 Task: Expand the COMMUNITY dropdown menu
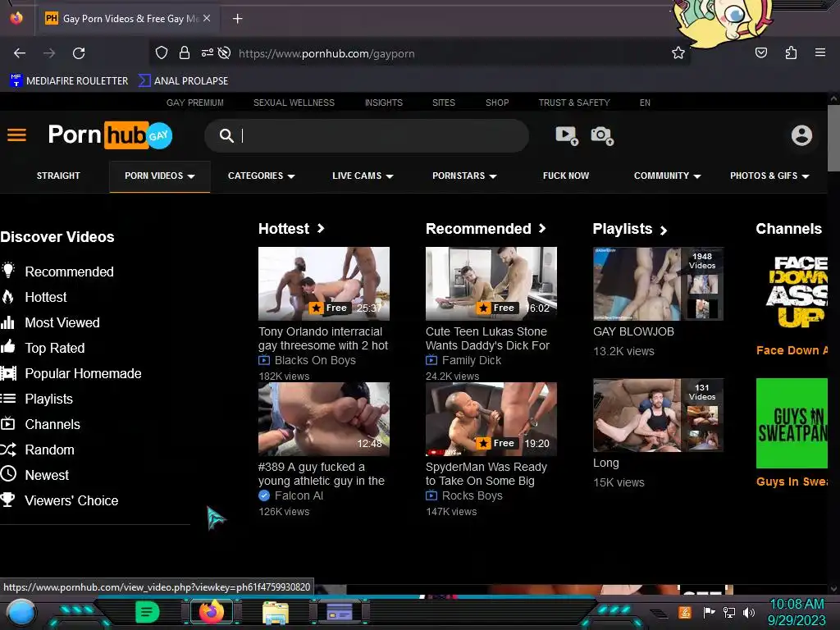click(668, 176)
